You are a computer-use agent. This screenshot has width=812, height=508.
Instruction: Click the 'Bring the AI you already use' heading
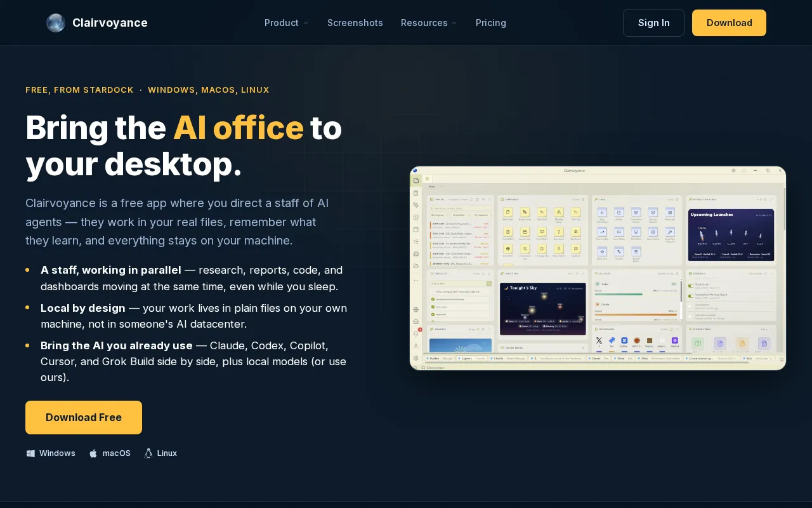tap(117, 345)
